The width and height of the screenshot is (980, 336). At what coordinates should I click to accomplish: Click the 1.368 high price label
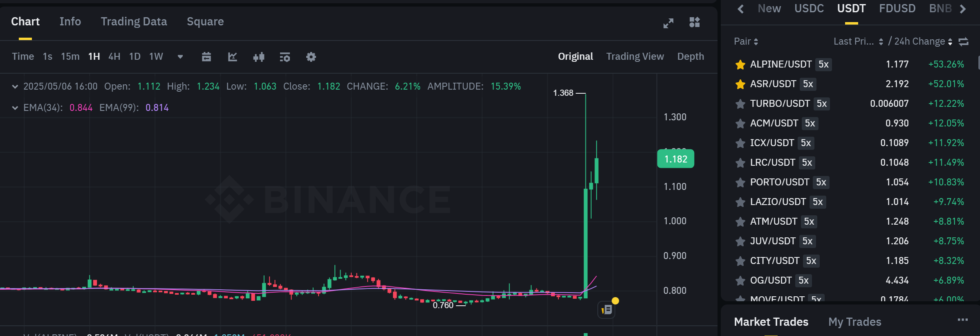tap(563, 93)
